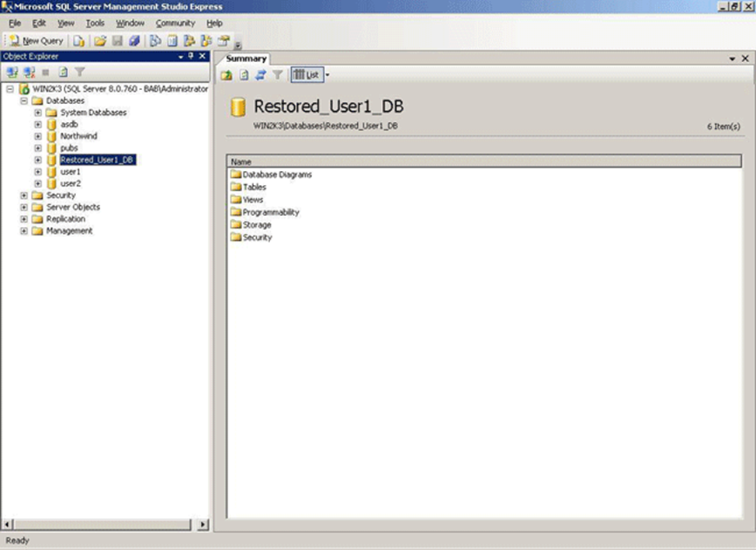Close the Object Explorer pane
The image size is (756, 550).
[203, 56]
